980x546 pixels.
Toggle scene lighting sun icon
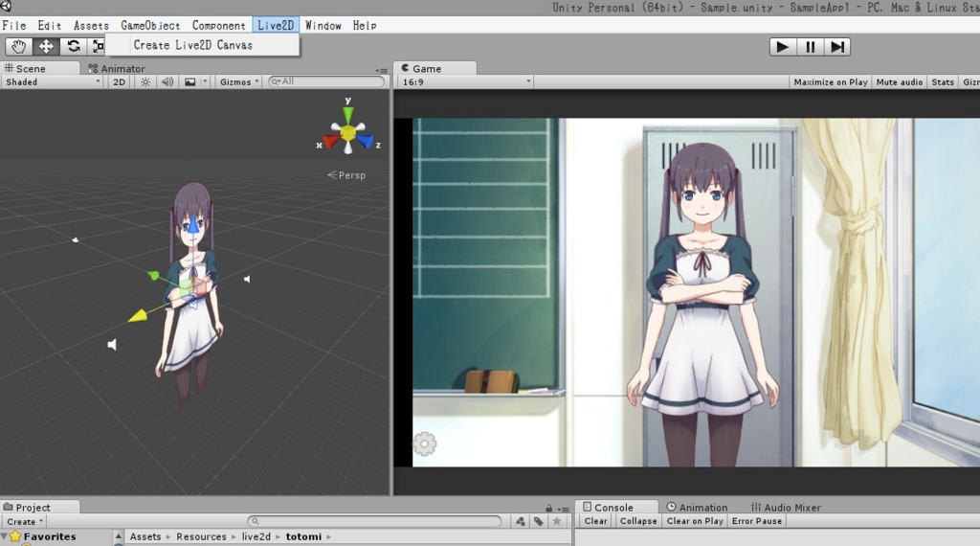[x=145, y=82]
